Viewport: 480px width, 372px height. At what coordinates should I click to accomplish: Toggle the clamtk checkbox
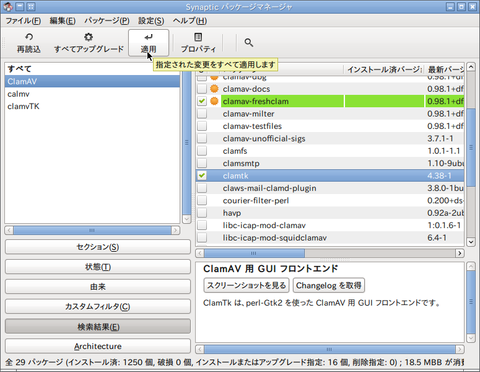click(x=202, y=176)
